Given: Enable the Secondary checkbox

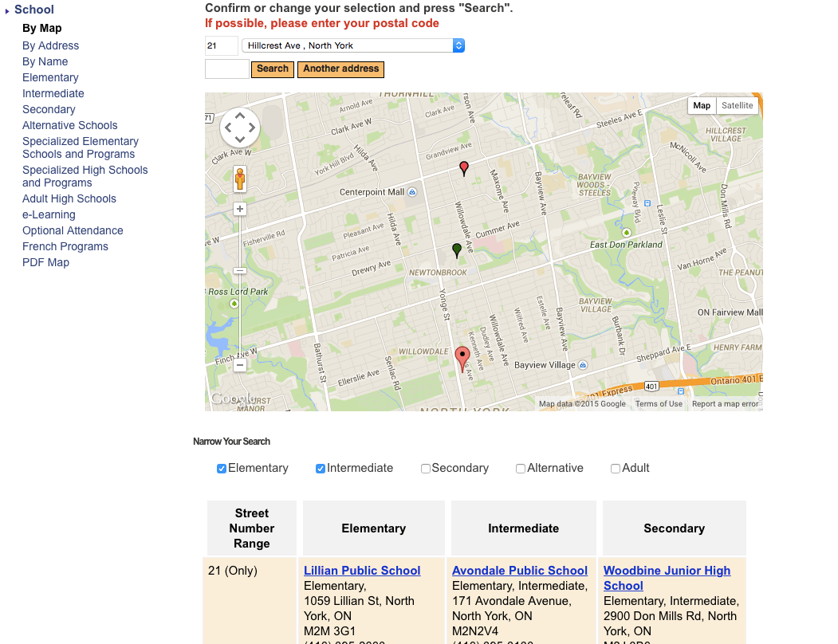Looking at the screenshot, I should tap(426, 469).
